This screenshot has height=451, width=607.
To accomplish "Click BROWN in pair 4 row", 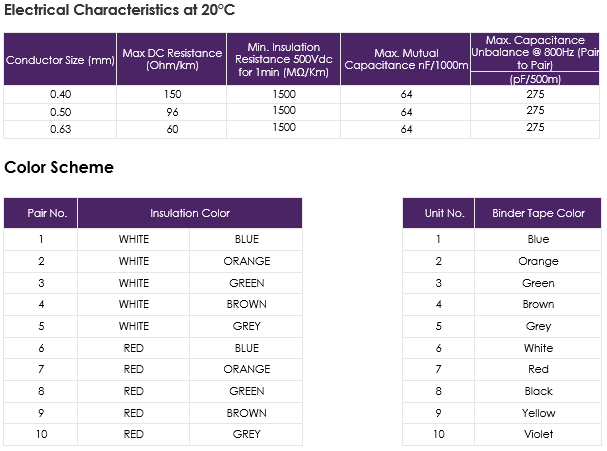I will [247, 304].
